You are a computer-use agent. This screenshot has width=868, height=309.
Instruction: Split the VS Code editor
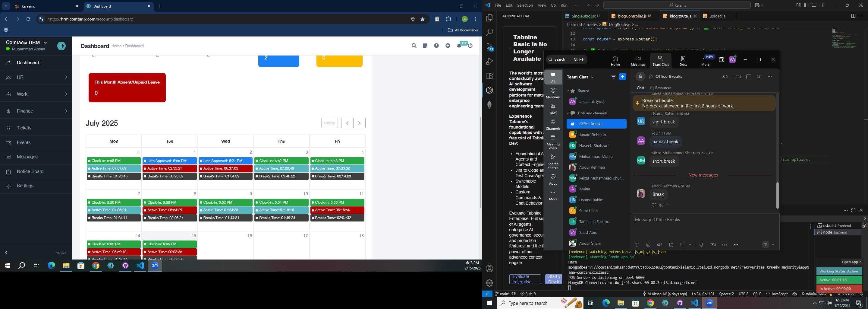point(853,16)
